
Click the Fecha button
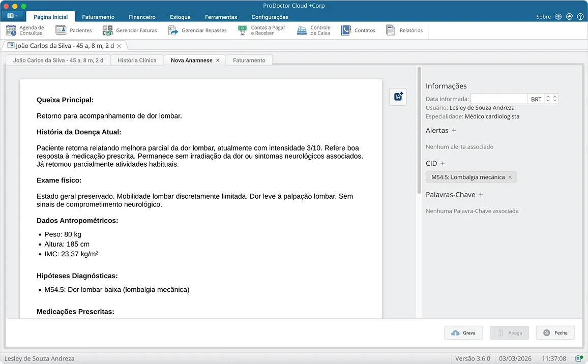click(x=555, y=332)
